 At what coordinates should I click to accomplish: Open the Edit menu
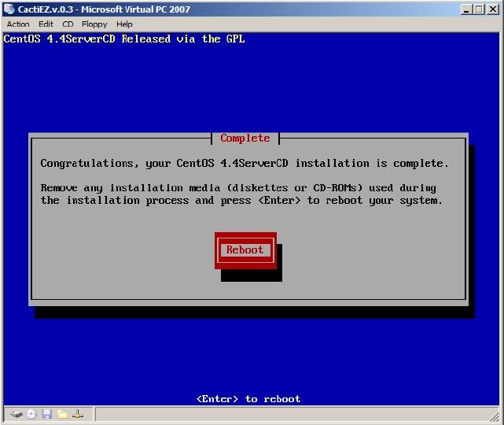tap(46, 24)
